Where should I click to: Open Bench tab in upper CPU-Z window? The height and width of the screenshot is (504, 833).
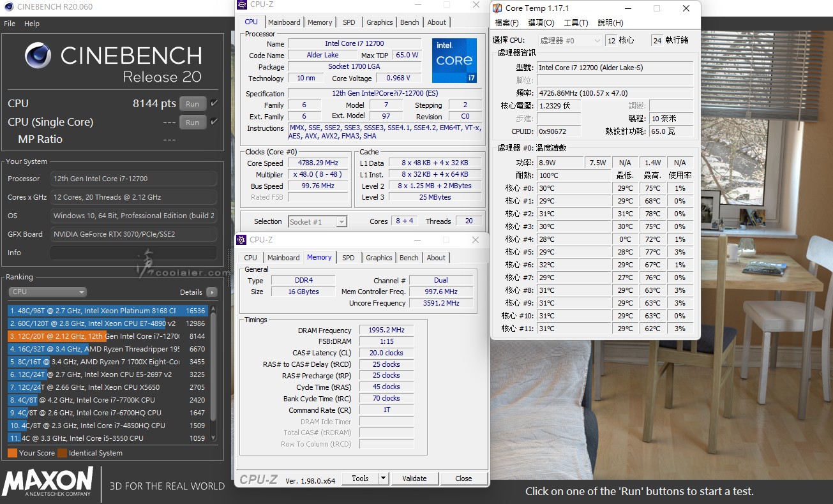coord(410,22)
